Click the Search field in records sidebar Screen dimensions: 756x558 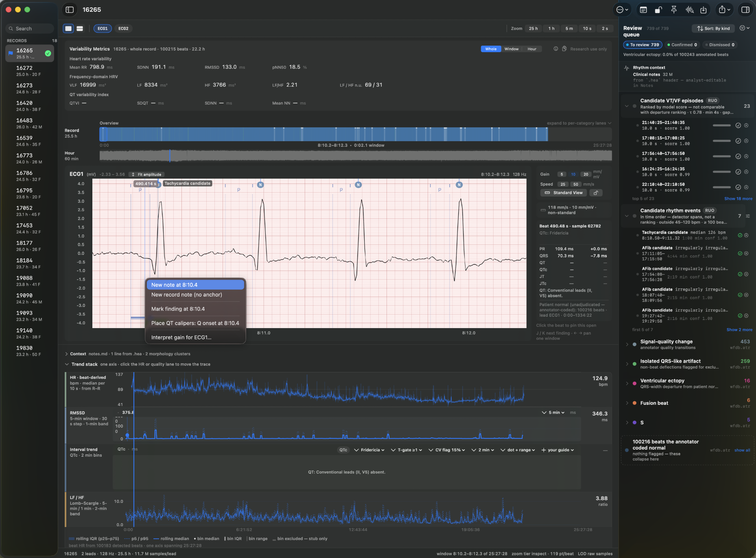point(30,28)
